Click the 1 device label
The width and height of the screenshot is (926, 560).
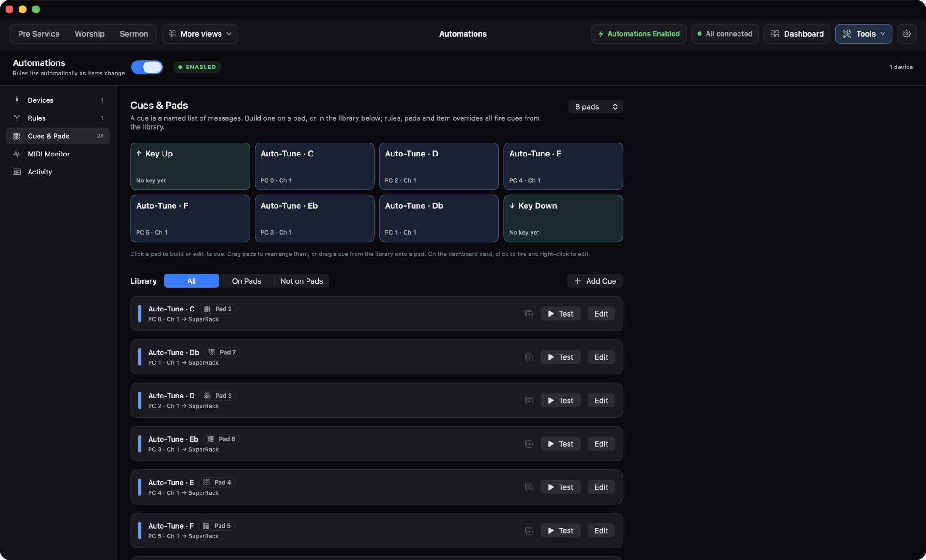coord(901,67)
